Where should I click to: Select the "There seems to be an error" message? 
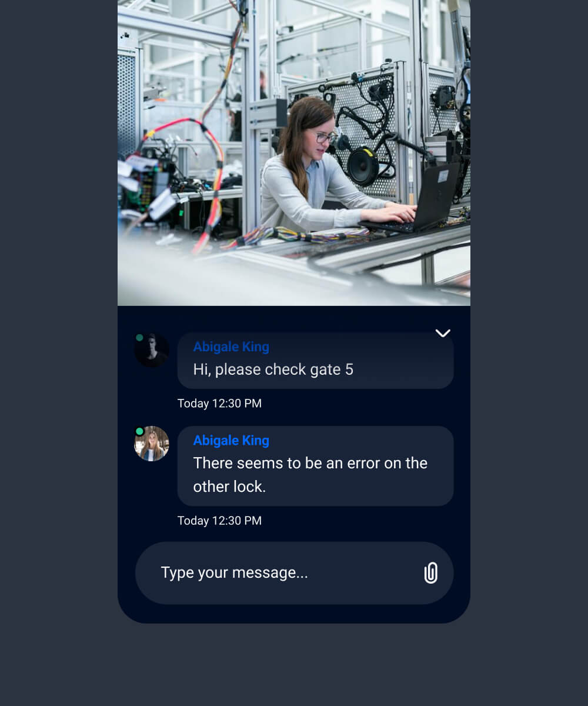315,466
